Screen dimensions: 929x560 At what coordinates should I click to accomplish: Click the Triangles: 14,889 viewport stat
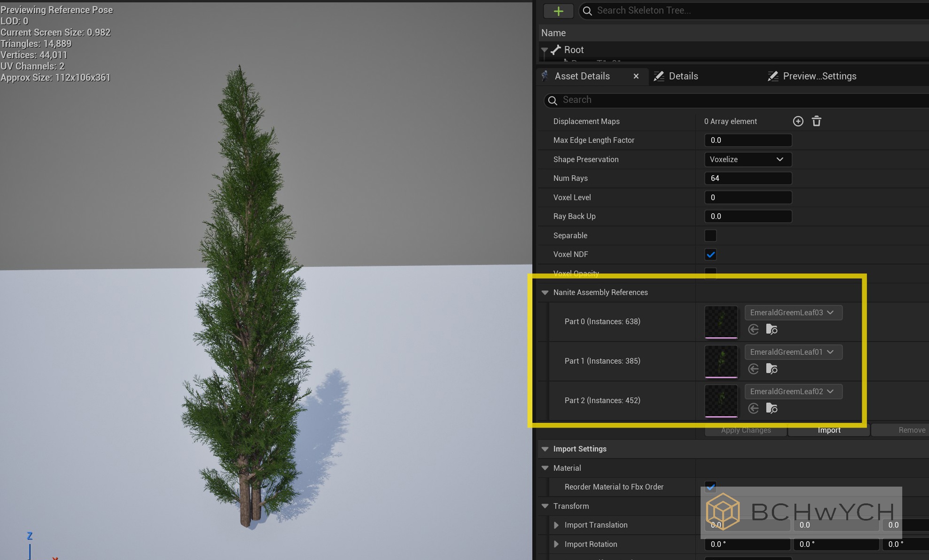click(x=36, y=44)
